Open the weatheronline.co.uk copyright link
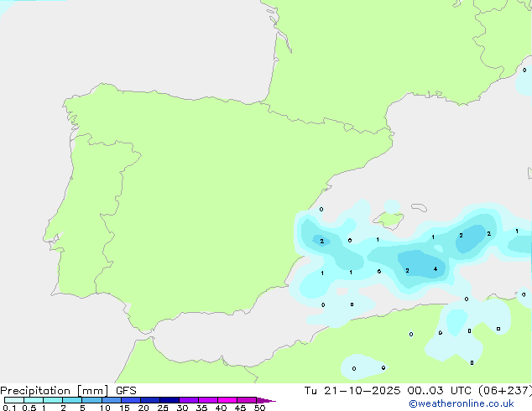532x411 pixels. click(x=462, y=403)
